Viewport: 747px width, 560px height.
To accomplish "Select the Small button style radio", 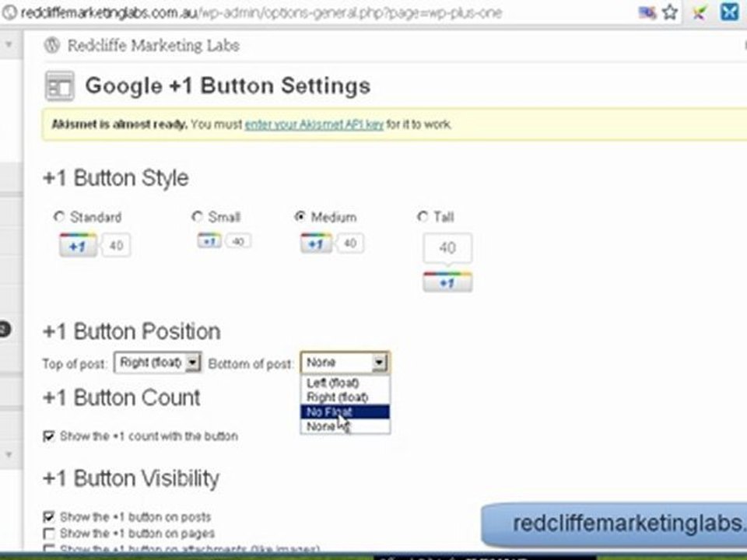I will coord(197,217).
